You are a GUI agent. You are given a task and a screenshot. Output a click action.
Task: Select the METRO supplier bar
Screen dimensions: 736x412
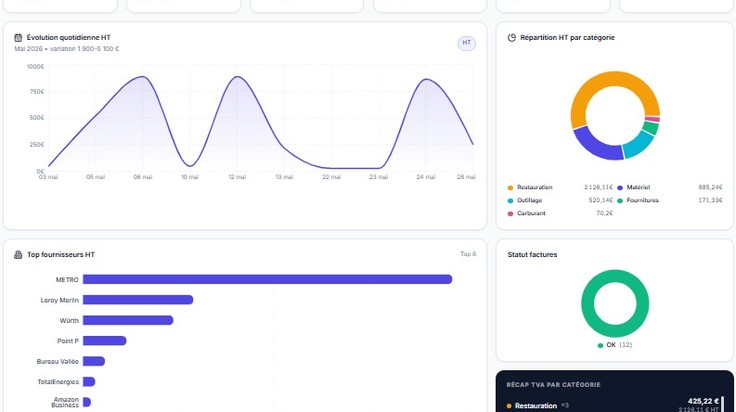pos(268,280)
